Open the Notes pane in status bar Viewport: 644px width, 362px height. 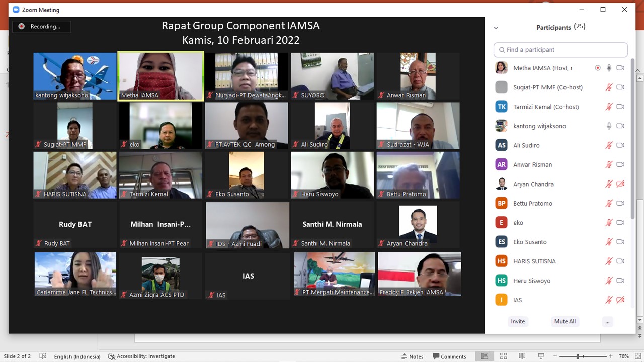412,356
